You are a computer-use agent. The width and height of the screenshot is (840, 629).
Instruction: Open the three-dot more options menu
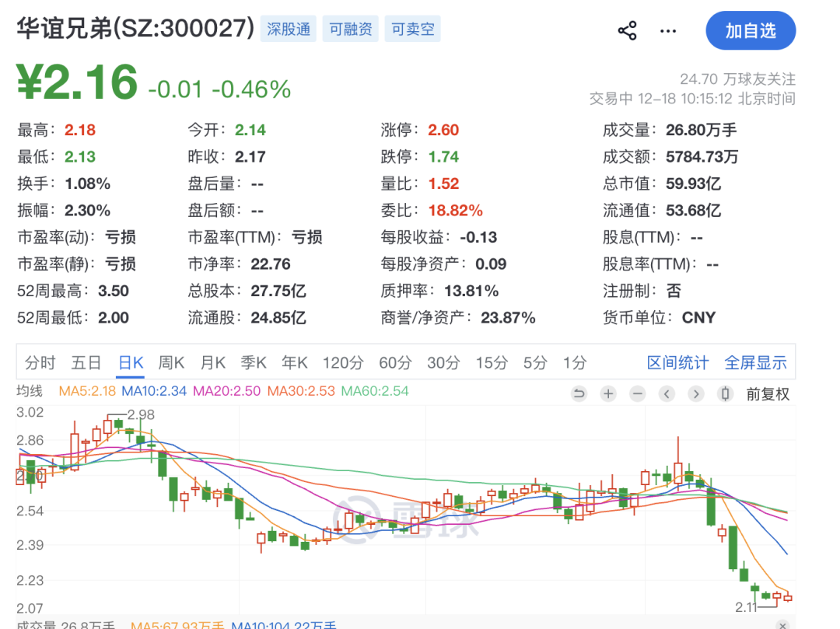(668, 31)
